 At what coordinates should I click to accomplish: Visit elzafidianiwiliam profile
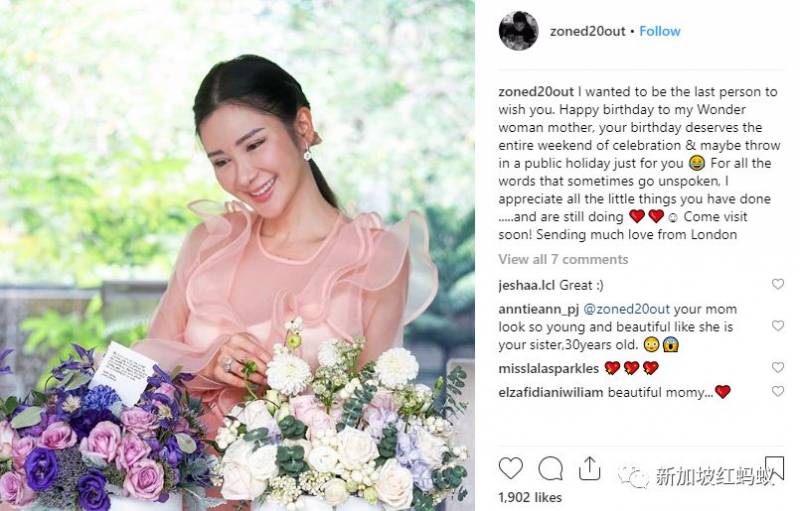[x=551, y=392]
